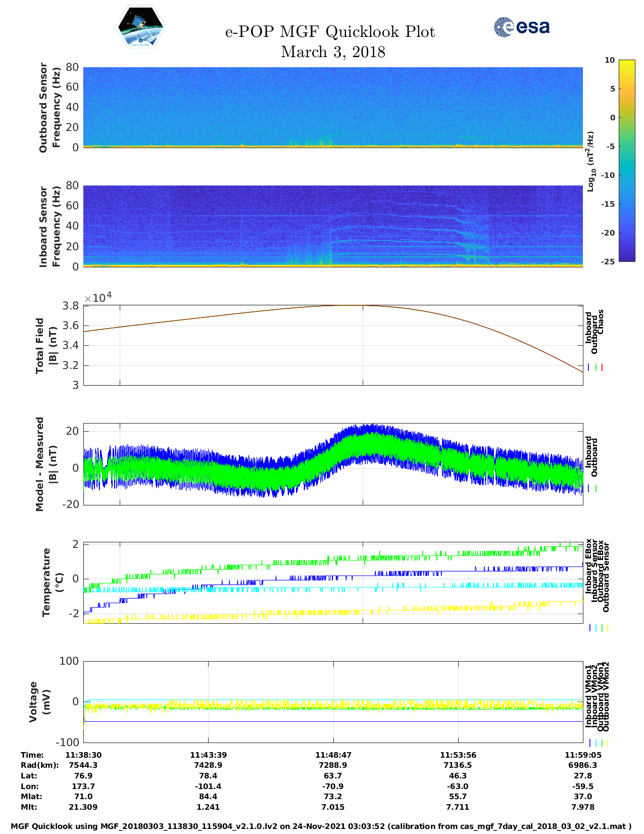Click the "e-POP MGF Quicklook Plot" title
Viewport: 644px width, 834px height.
click(330, 32)
